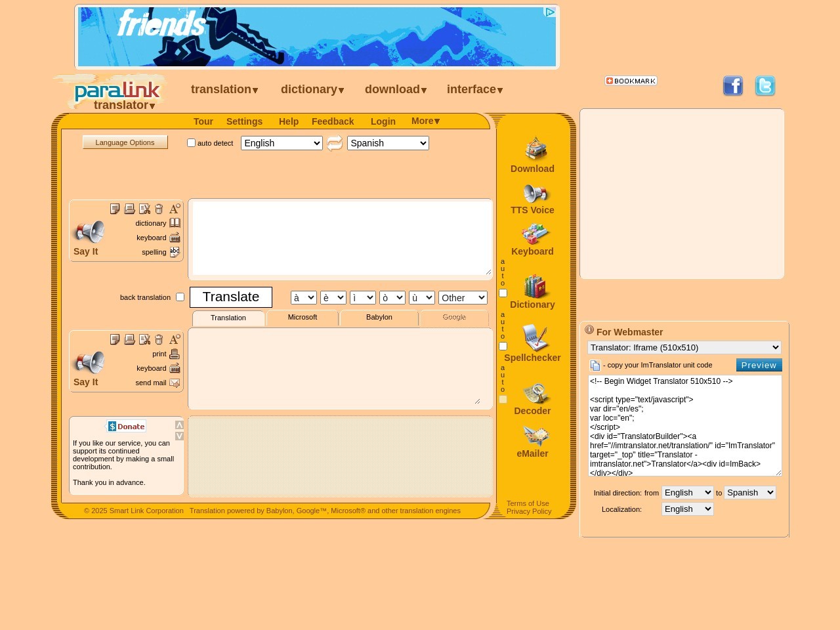This screenshot has width=840, height=630.
Task: Open the ù accent character dropdown
Action: click(422, 298)
